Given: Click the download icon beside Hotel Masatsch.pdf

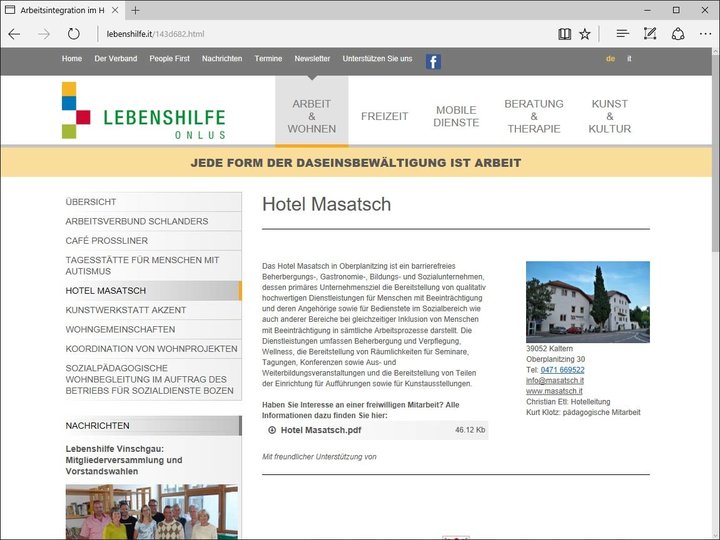Looking at the screenshot, I should 272,430.
